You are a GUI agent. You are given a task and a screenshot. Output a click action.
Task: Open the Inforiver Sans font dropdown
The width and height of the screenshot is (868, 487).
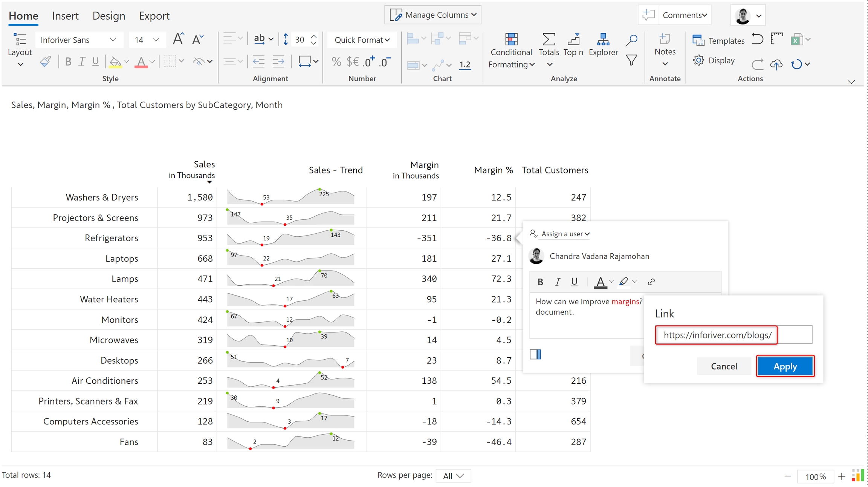coord(79,40)
